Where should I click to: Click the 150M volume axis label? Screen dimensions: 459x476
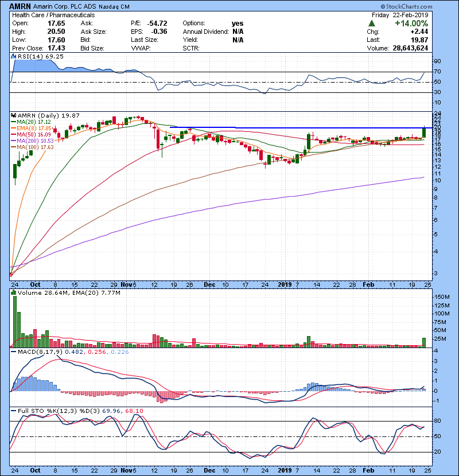(x=442, y=297)
